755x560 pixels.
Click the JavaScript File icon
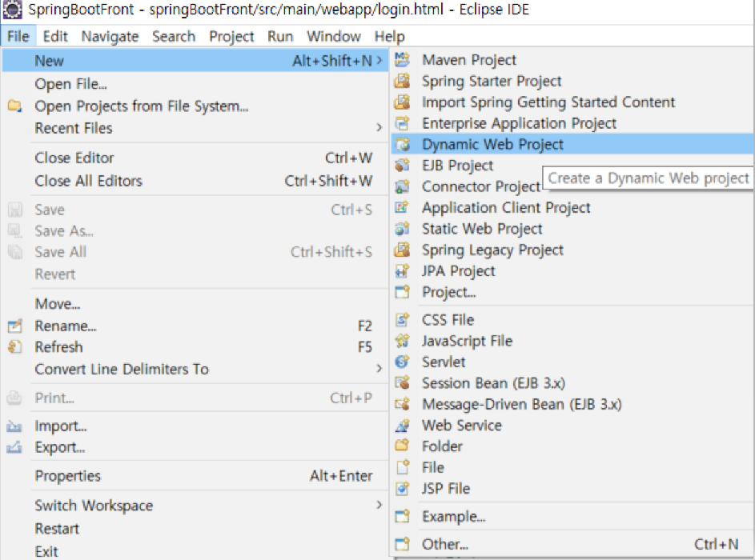[402, 341]
